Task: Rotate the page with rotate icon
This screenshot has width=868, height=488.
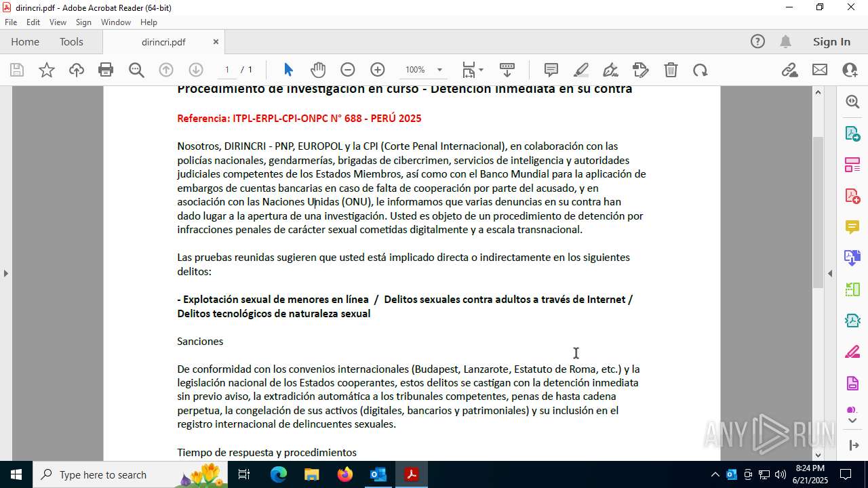Action: [x=700, y=70]
